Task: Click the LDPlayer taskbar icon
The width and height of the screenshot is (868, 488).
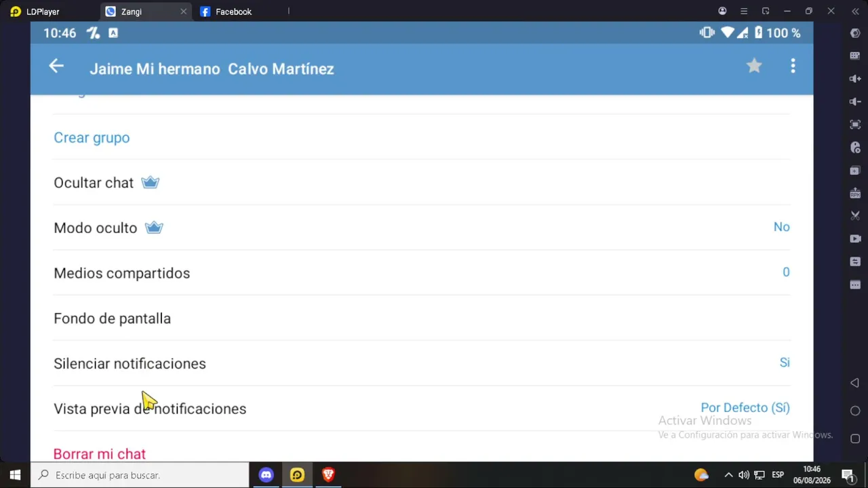Action: coord(297,475)
